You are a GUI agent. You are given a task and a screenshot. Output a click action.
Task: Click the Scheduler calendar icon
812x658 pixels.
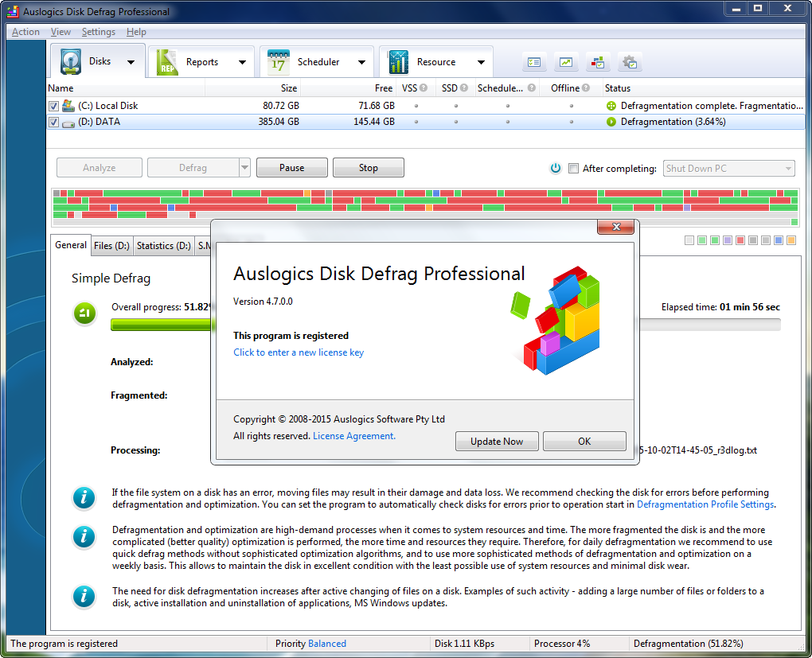point(278,62)
